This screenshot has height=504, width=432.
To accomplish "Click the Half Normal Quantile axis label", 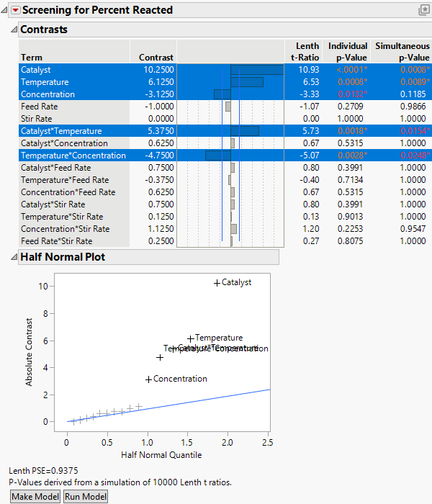I will click(168, 454).
